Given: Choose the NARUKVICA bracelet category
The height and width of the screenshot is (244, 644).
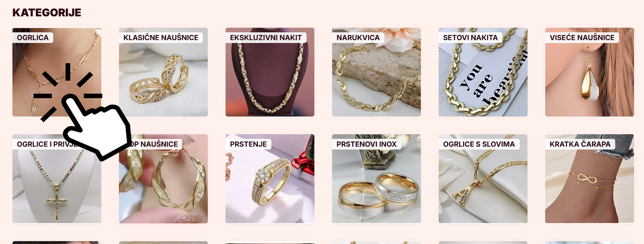Looking at the screenshot, I should pos(377,72).
